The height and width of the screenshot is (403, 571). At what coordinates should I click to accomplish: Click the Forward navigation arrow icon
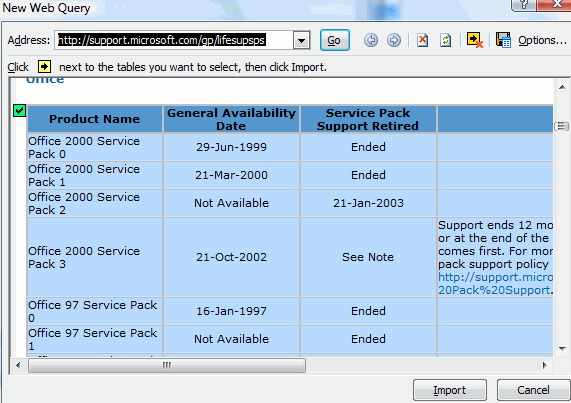[x=394, y=40]
